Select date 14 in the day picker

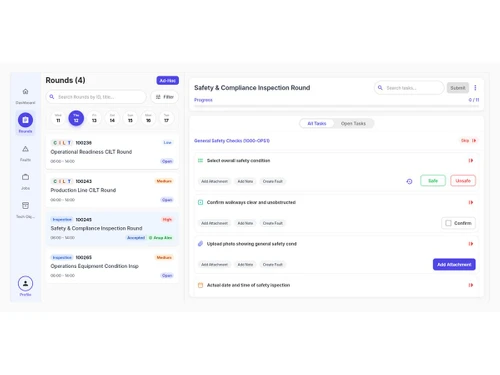pos(112,118)
